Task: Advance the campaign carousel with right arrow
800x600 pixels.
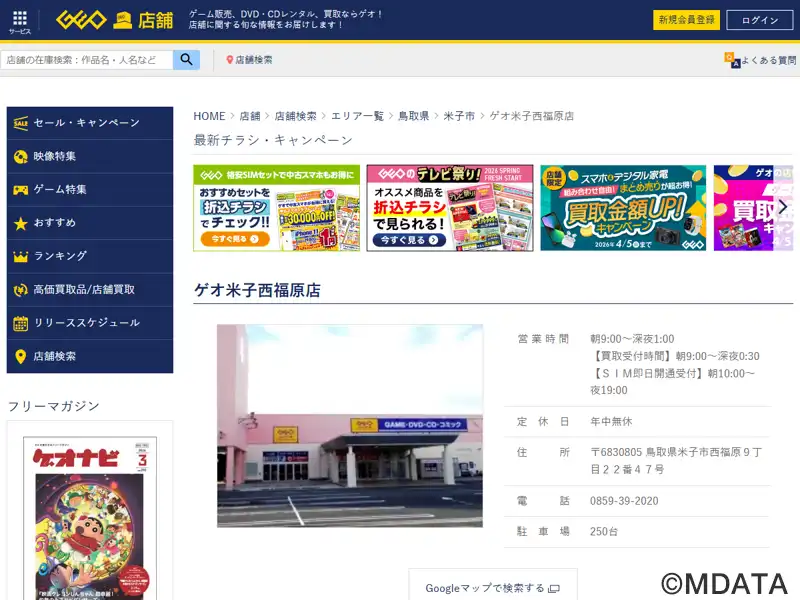Action: coord(783,207)
